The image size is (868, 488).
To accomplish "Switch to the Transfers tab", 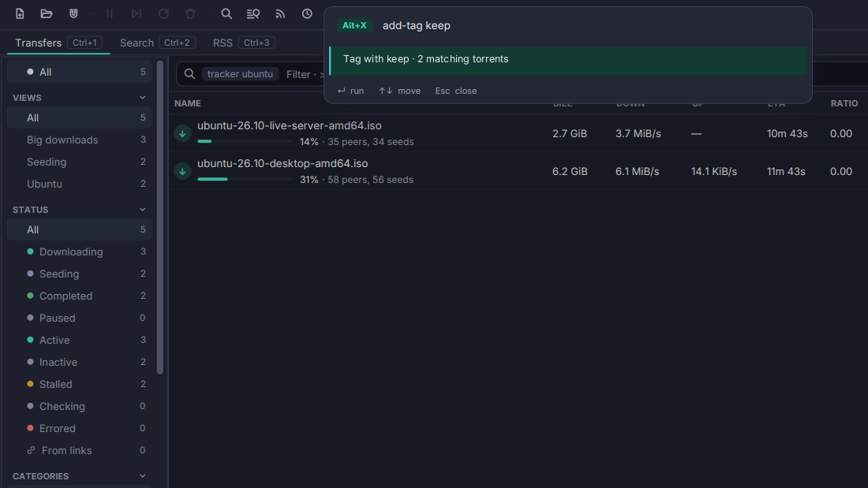I will click(x=58, y=43).
